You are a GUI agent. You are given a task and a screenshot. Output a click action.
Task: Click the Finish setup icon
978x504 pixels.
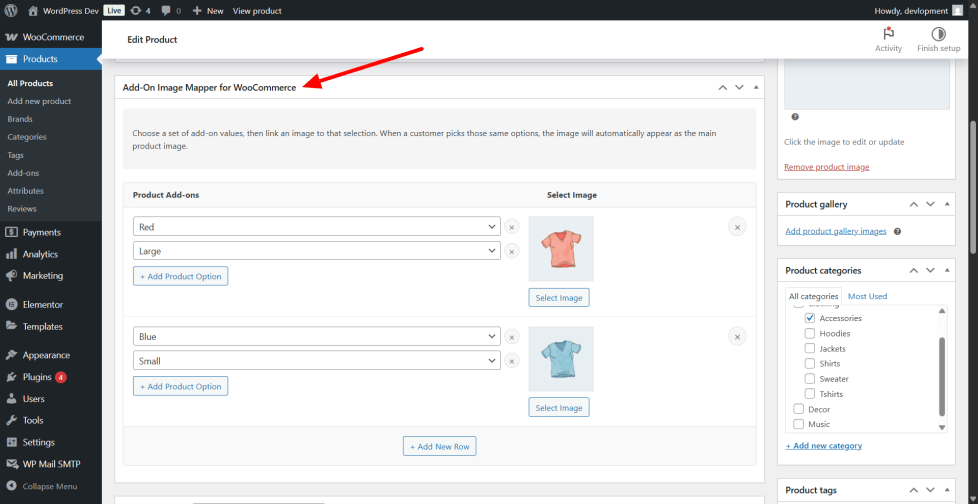(x=938, y=34)
